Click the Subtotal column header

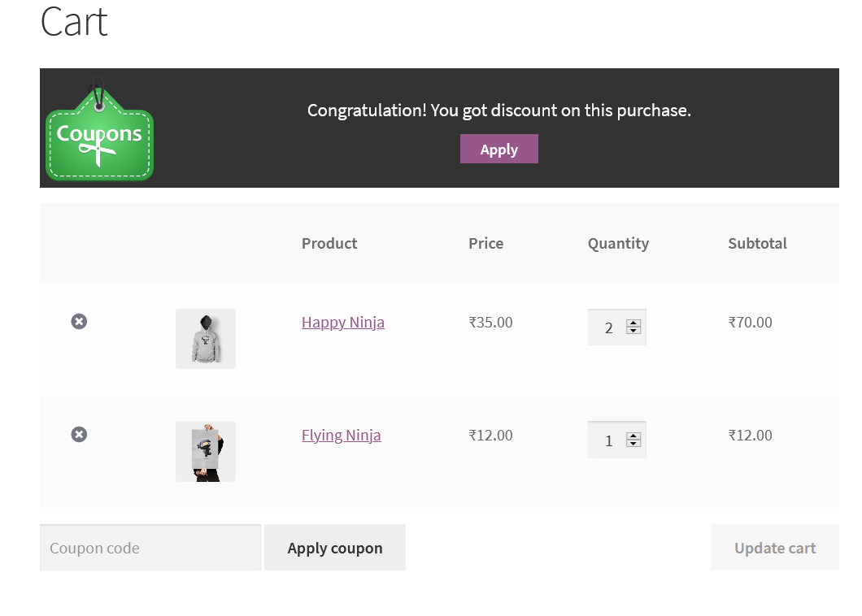(757, 243)
